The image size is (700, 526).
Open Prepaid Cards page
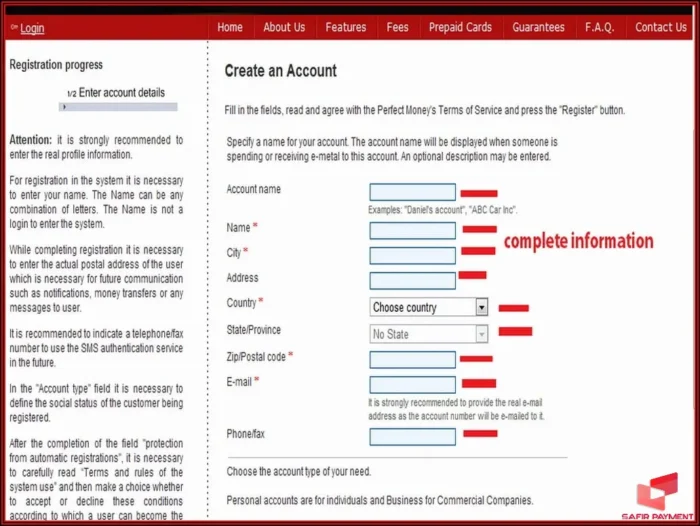pos(460,27)
